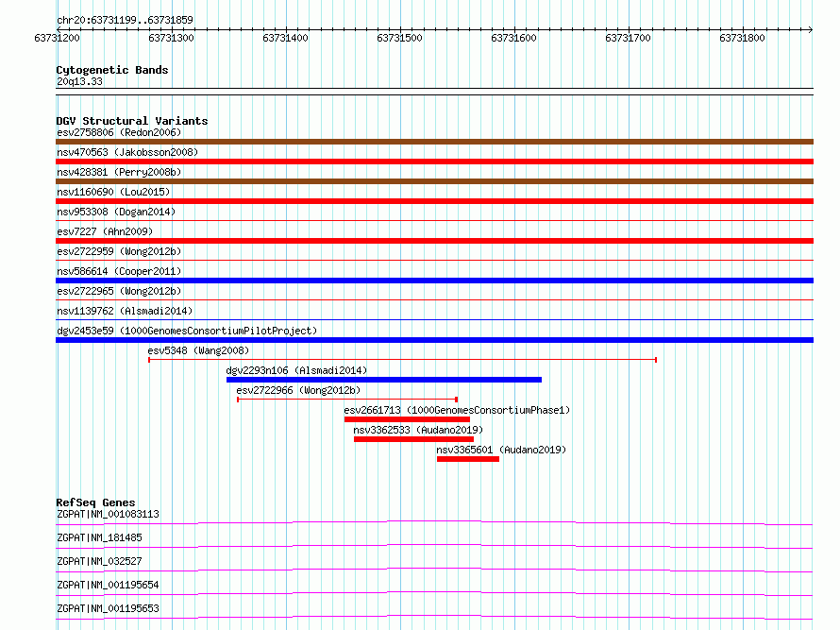Select the nsv470563 (Jakobsson2008) red bar
The height and width of the screenshot is (630, 840).
[x=434, y=162]
